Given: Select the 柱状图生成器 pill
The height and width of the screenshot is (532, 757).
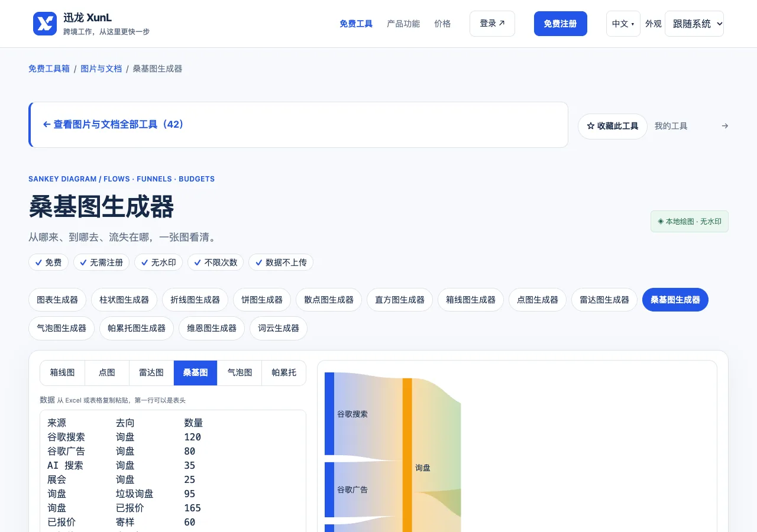Looking at the screenshot, I should 124,300.
